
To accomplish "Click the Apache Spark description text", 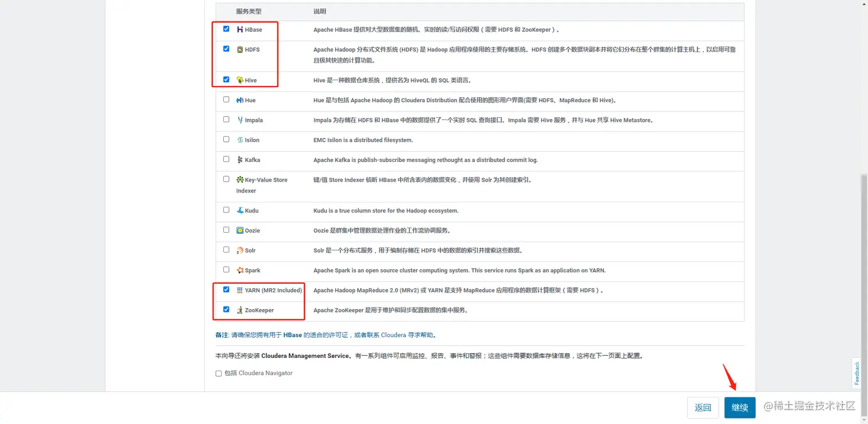I will pyautogui.click(x=459, y=271).
